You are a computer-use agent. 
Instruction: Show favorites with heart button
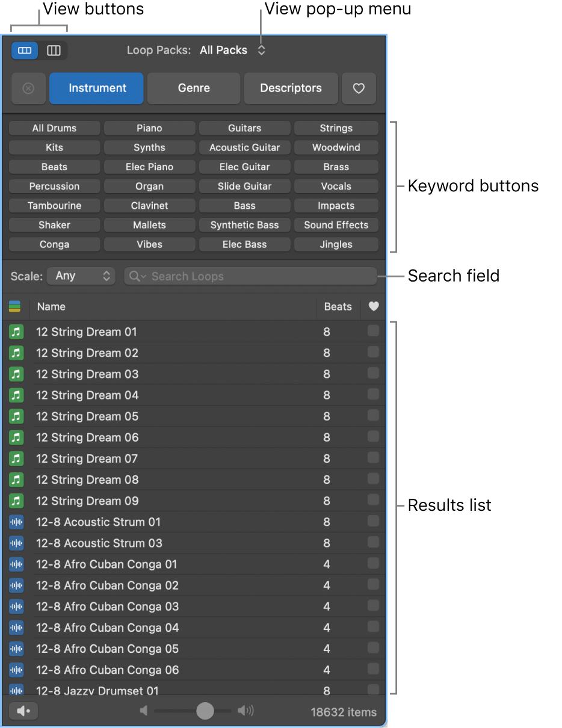(x=359, y=88)
